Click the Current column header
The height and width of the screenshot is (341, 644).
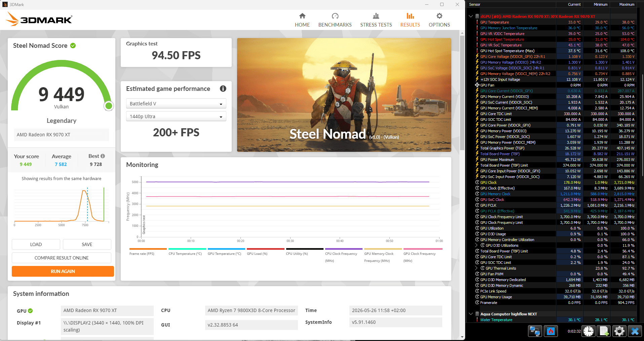tap(570, 4)
